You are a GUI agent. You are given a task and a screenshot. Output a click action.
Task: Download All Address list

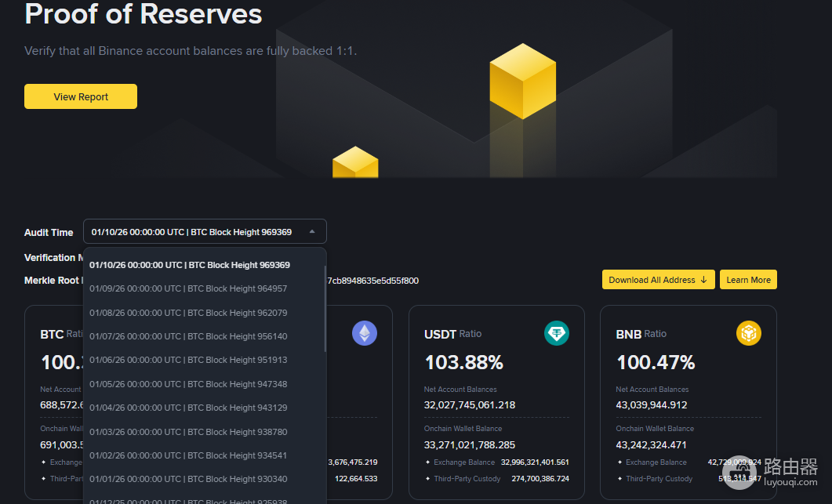click(x=658, y=280)
